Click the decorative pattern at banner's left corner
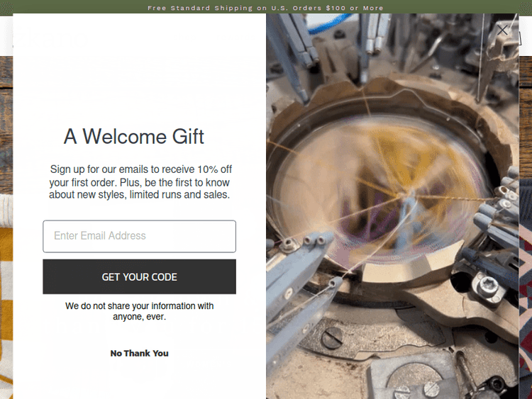The image size is (532, 399). coord(6,8)
